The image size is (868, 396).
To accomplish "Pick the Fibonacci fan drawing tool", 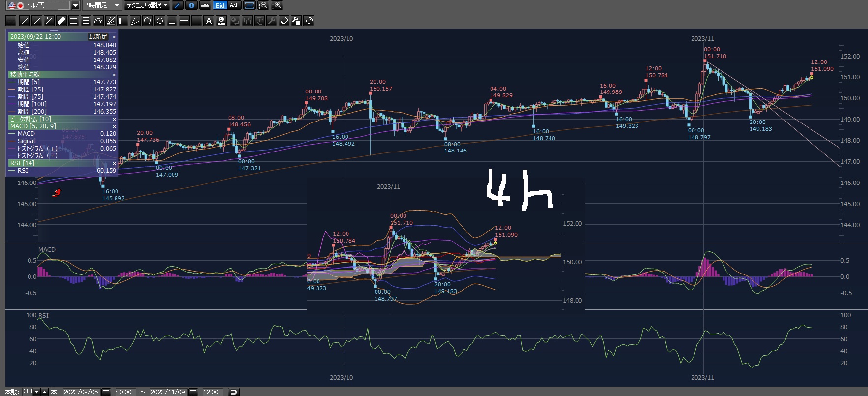I will click(111, 21).
